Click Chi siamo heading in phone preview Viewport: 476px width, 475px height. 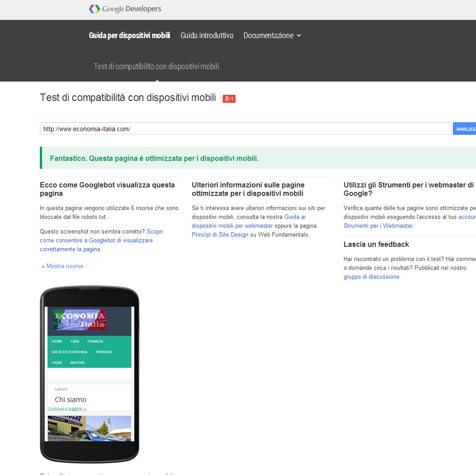71,400
